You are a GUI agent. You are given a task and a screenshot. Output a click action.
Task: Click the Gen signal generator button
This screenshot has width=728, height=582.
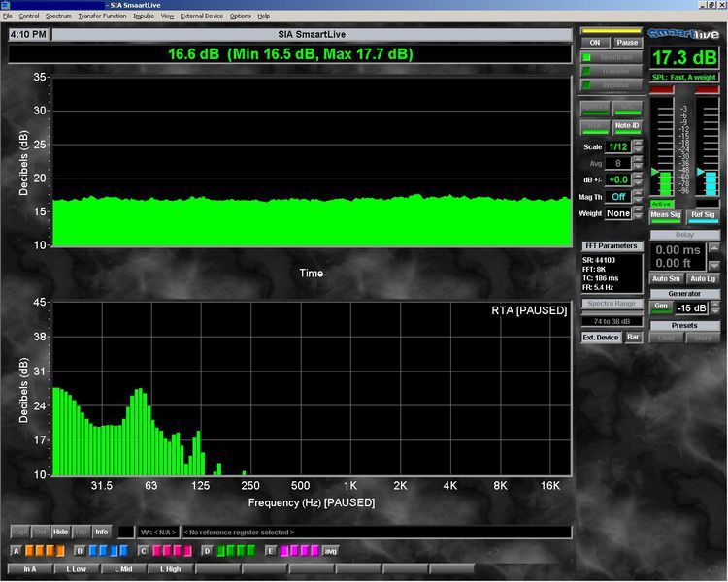pos(661,307)
